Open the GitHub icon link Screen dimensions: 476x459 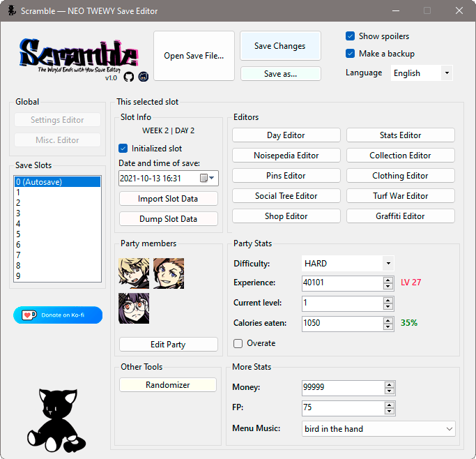[x=129, y=77]
